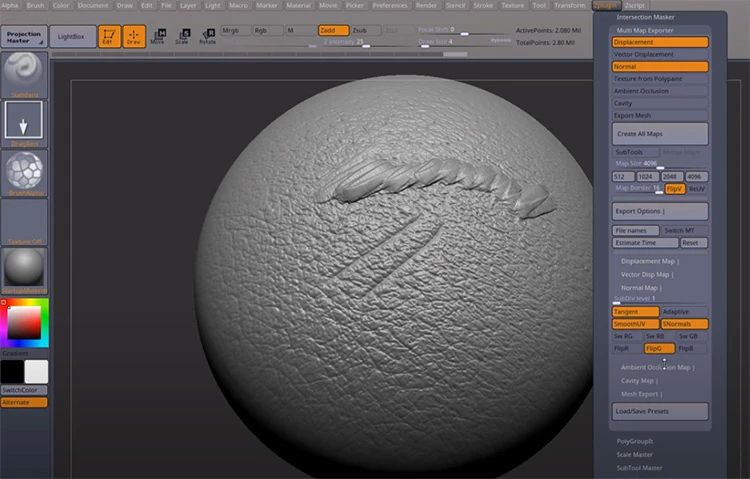The image size is (750, 479).
Task: Select the Scale transform icon
Action: click(182, 36)
